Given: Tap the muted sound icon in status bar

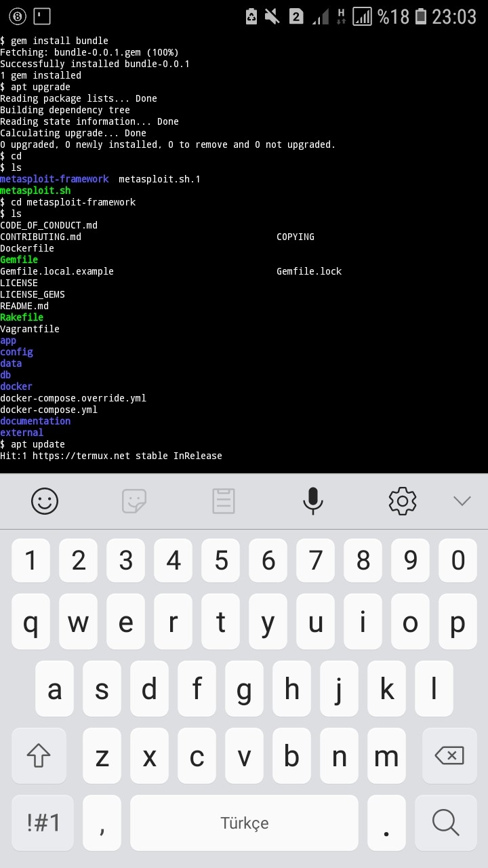Looking at the screenshot, I should (273, 16).
